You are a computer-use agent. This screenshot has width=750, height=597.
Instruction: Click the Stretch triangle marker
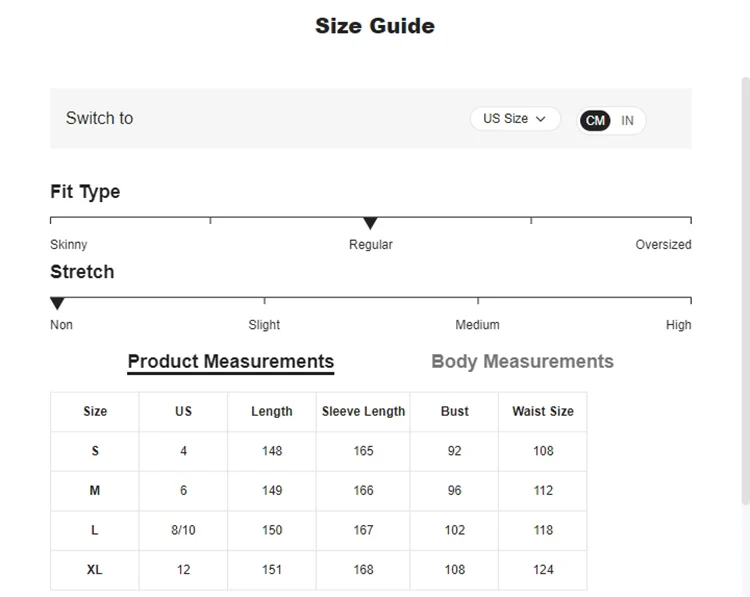tap(57, 303)
